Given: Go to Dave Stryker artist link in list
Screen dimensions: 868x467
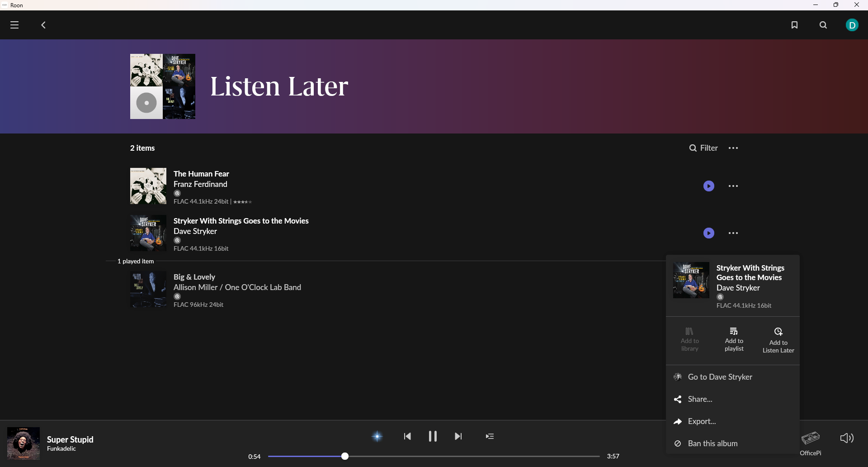Looking at the screenshot, I should [195, 231].
